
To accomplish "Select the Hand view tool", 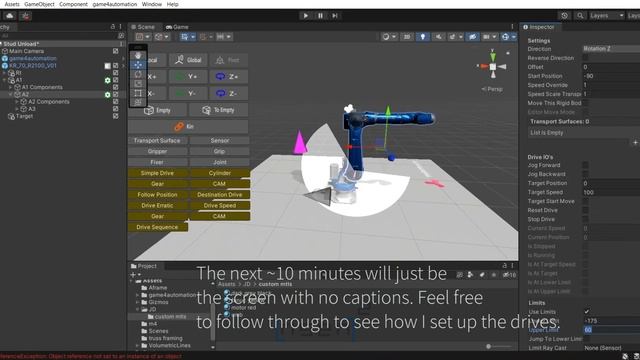I will pos(138,56).
